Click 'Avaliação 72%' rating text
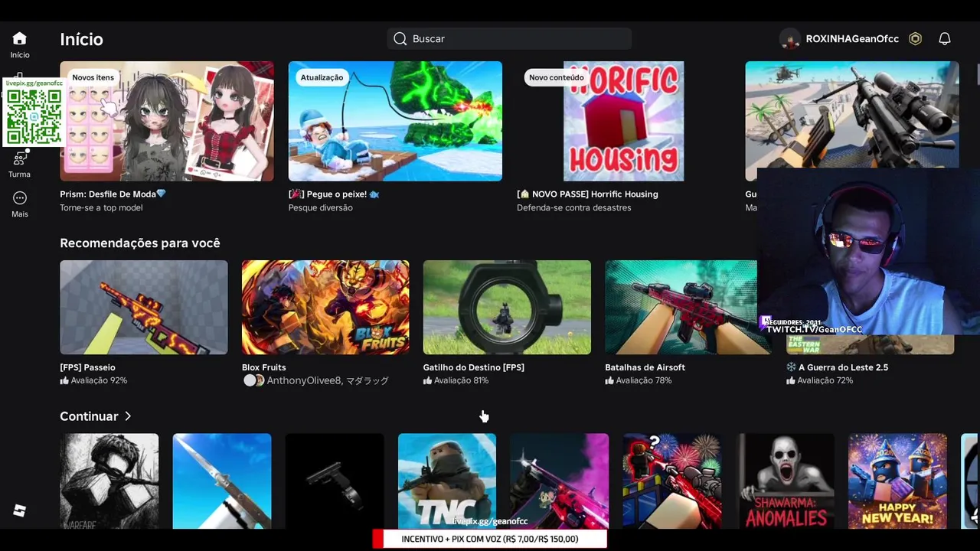Image resolution: width=980 pixels, height=551 pixels. click(825, 380)
